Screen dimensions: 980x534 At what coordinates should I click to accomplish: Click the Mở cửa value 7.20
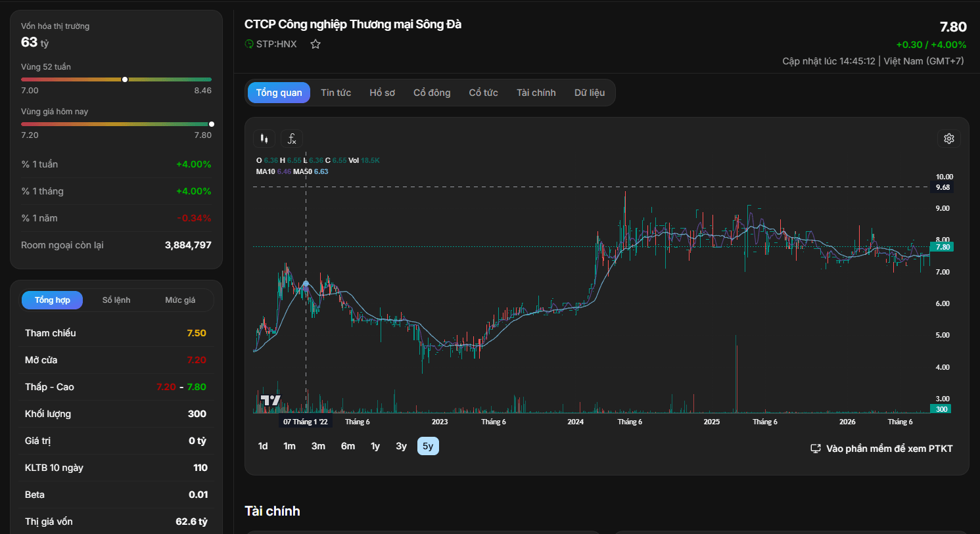(197, 360)
